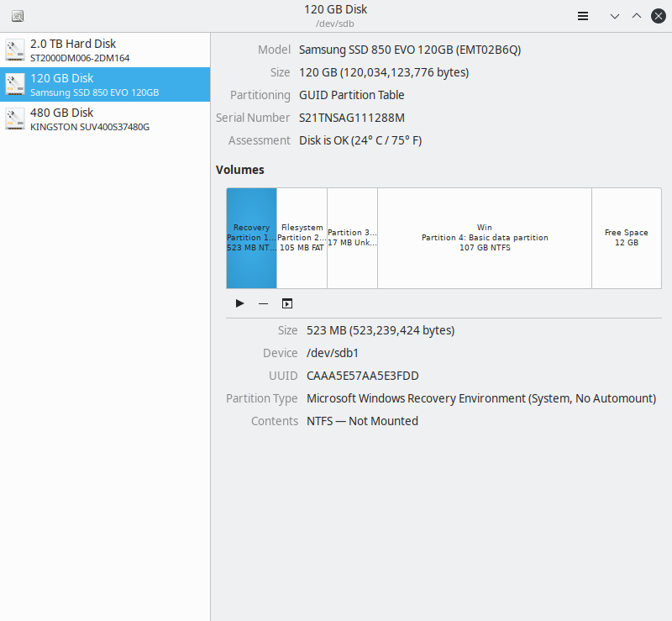Click the device path /dev/sdb1
Screen dimensions: 672x621
point(333,354)
